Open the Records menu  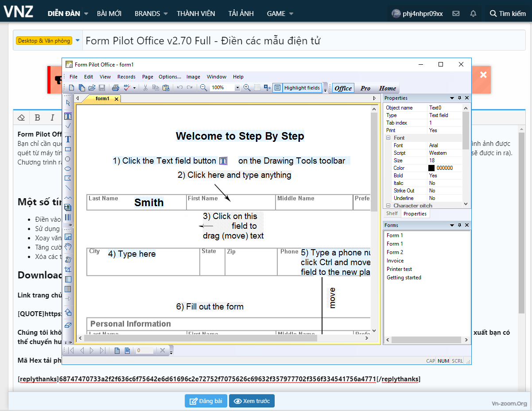pyautogui.click(x=126, y=77)
